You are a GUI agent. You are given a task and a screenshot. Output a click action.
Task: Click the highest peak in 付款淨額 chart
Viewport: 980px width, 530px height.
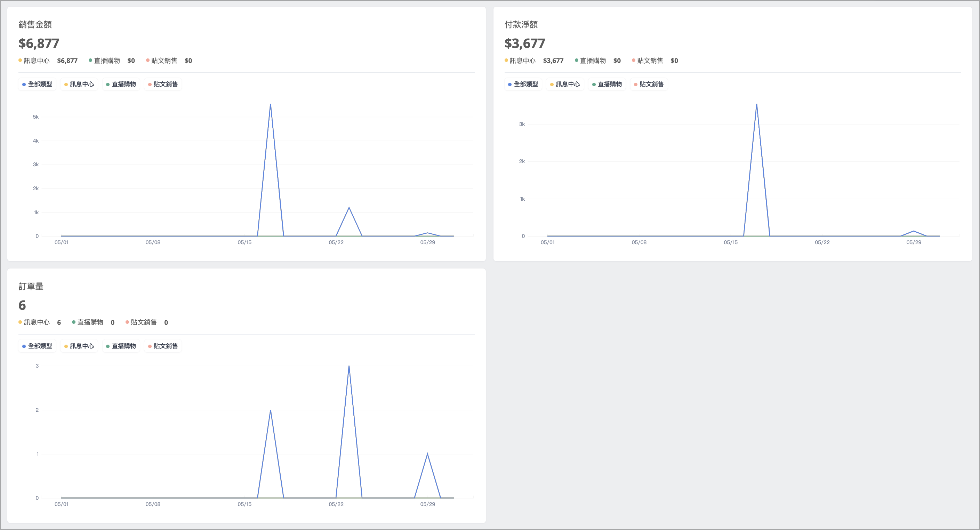[757, 104]
